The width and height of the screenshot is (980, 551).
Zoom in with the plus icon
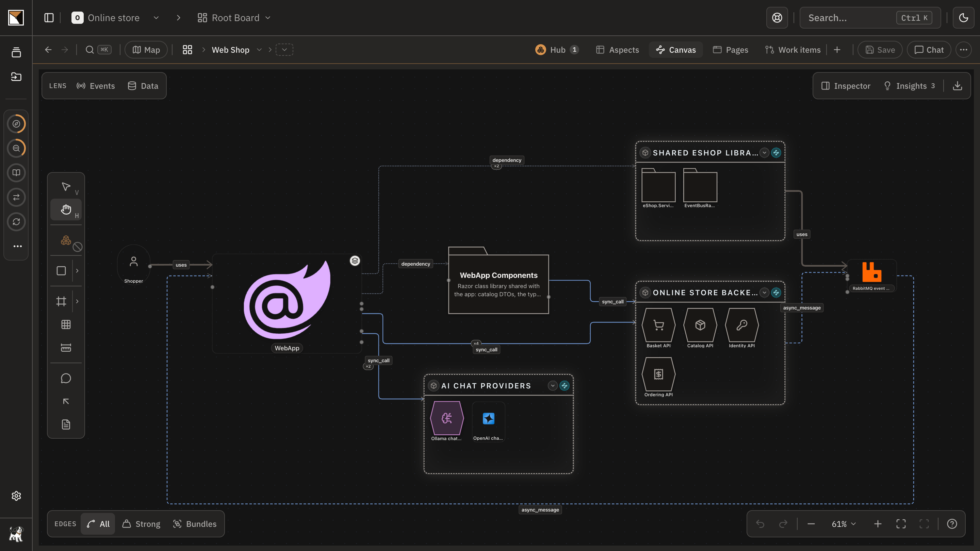[878, 524]
